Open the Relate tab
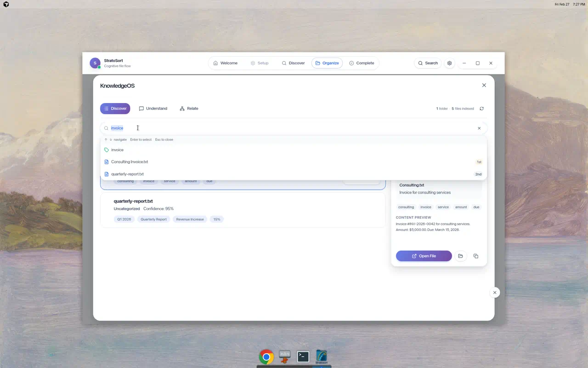Viewport: 588px width, 368px height. click(189, 108)
